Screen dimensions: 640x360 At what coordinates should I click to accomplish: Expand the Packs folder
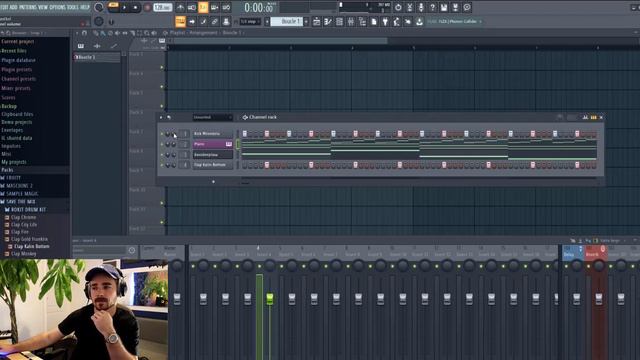pyautogui.click(x=7, y=170)
